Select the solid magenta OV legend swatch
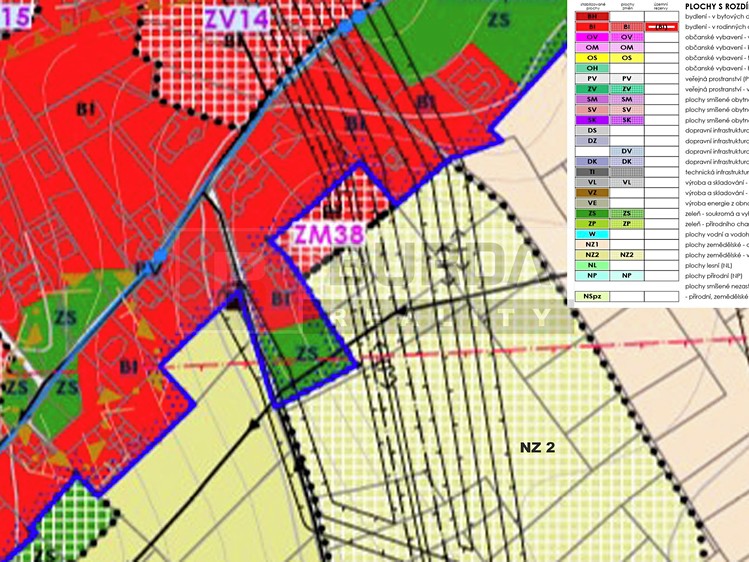The image size is (749, 562). pos(592,37)
